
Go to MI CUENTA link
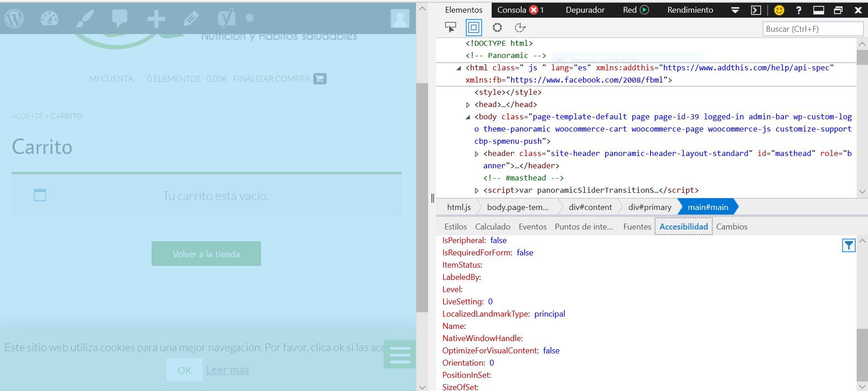click(x=111, y=78)
